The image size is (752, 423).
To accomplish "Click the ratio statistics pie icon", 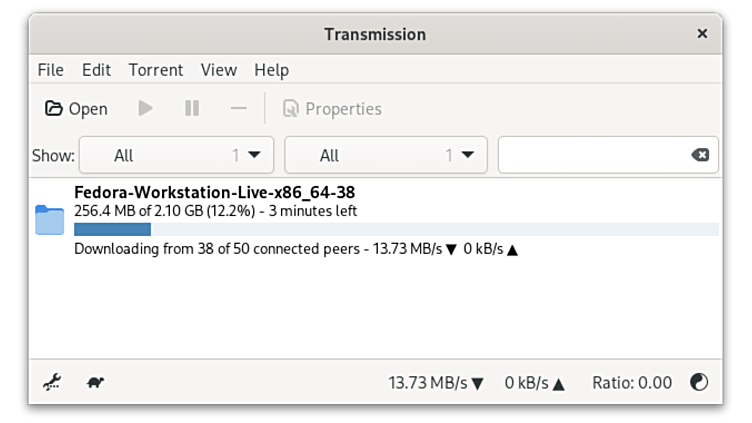I will (699, 382).
